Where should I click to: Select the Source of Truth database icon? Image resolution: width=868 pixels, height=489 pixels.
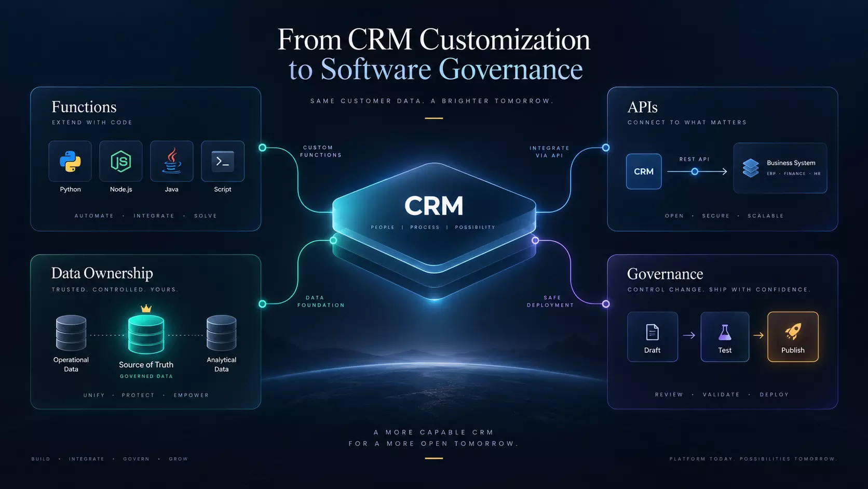(146, 335)
